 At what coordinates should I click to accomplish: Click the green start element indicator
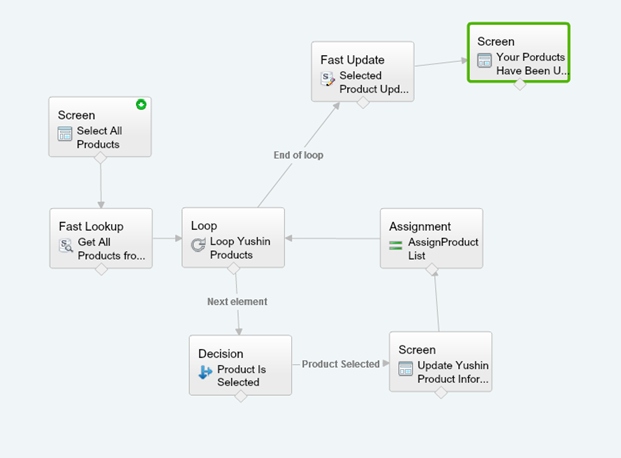click(x=142, y=105)
